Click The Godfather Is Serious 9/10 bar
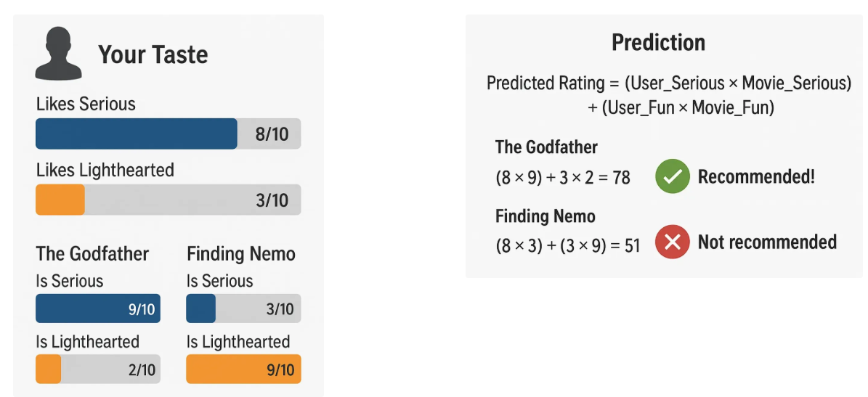This screenshot has height=397, width=868. [98, 308]
